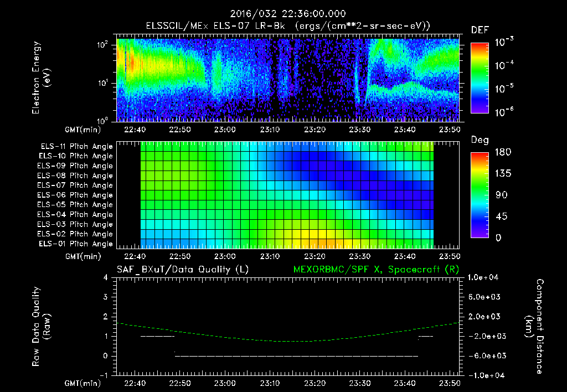Click the 4 tick on Raw Data Quality axis
This screenshot has height=392, width=567.
point(106,277)
